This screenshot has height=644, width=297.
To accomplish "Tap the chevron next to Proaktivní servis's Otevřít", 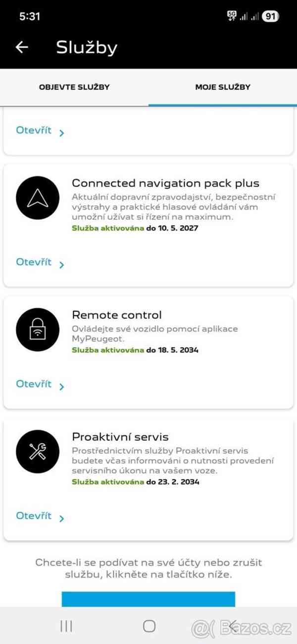I will click(x=62, y=519).
